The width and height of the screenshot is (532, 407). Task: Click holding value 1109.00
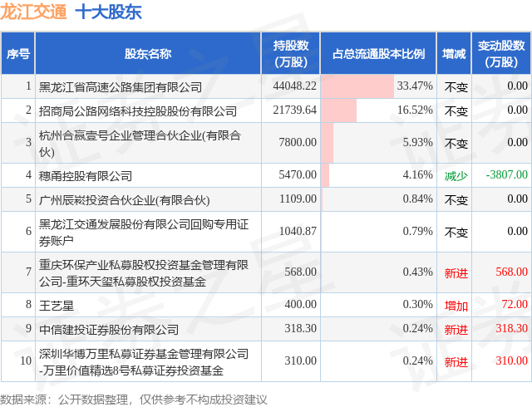click(298, 199)
